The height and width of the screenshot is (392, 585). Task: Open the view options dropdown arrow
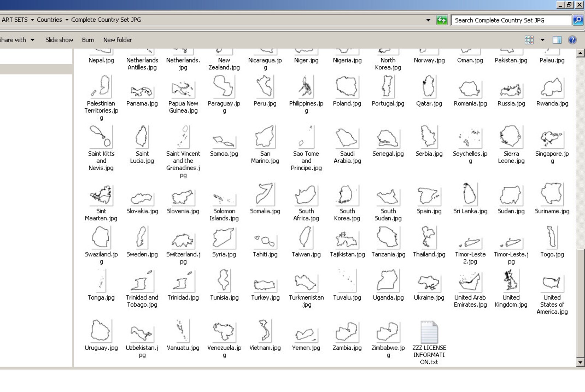[542, 40]
